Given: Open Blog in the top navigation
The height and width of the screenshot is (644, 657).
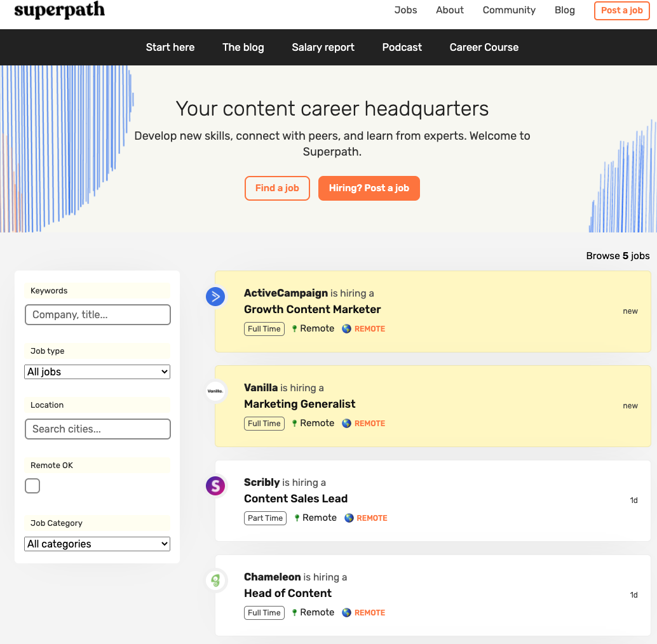Looking at the screenshot, I should 564,10.
